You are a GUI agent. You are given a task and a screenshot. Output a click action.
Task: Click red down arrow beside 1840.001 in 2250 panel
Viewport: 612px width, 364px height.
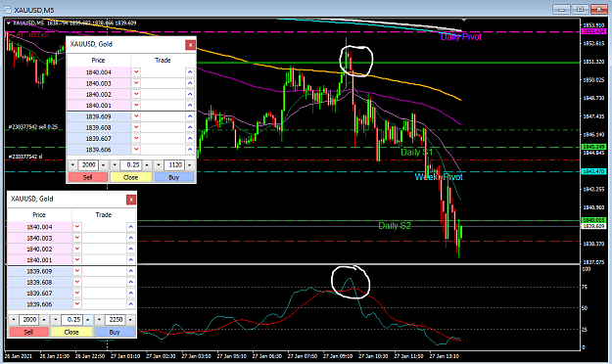(x=77, y=259)
